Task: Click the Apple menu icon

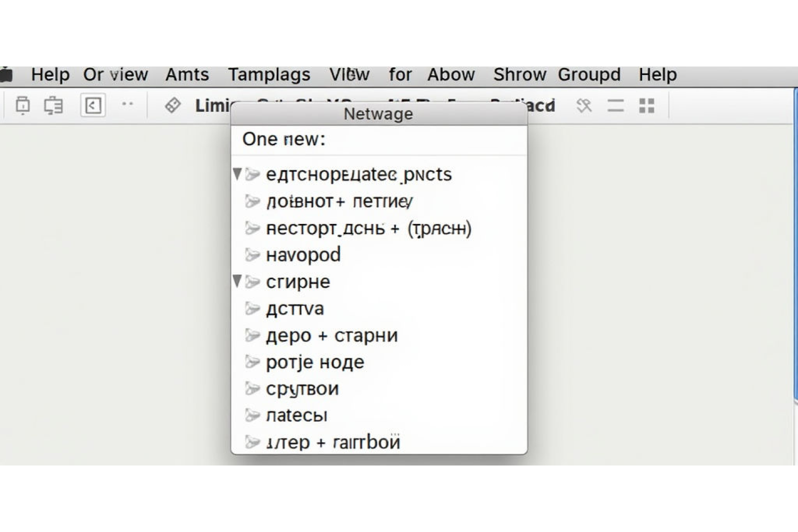Action: click(6, 74)
